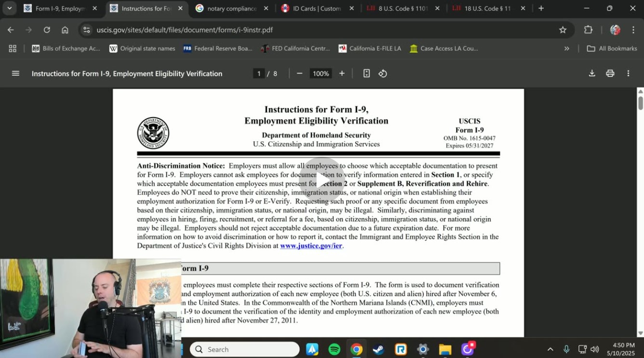Zoom out of the PDF
This screenshot has width=644, height=358.
coord(299,73)
